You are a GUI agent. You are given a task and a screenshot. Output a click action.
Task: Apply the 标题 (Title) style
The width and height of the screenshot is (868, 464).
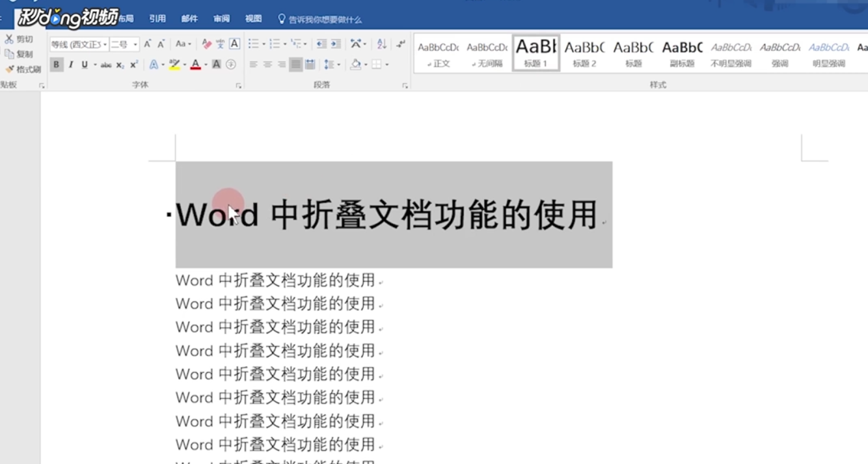(633, 53)
